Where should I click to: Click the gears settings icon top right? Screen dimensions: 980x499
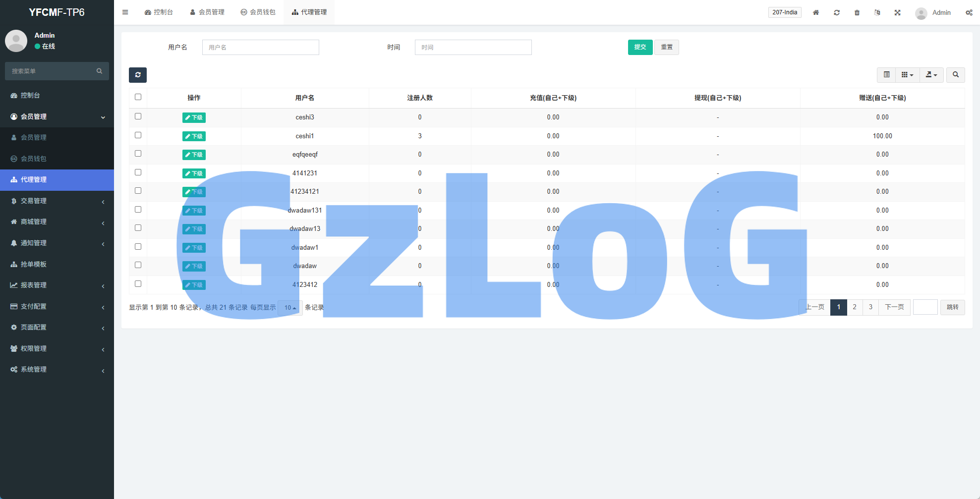click(x=969, y=12)
